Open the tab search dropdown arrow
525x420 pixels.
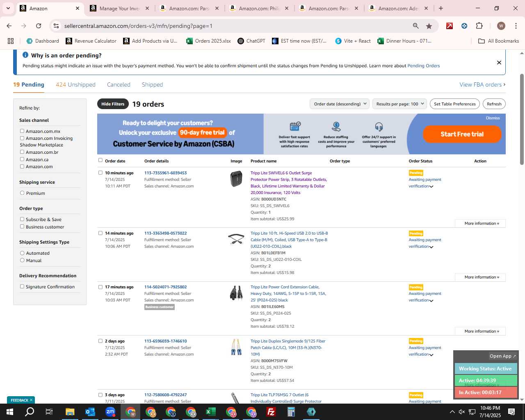[x=8, y=8]
